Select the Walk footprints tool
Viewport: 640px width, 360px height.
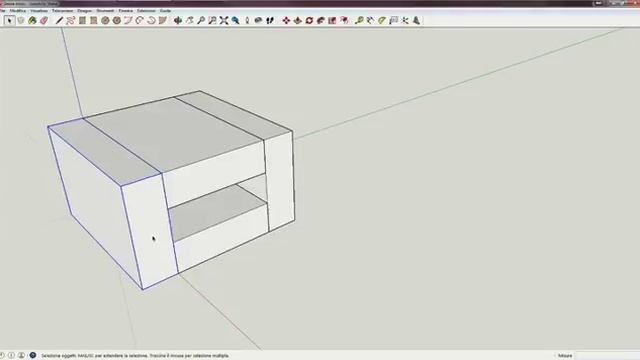(x=269, y=20)
